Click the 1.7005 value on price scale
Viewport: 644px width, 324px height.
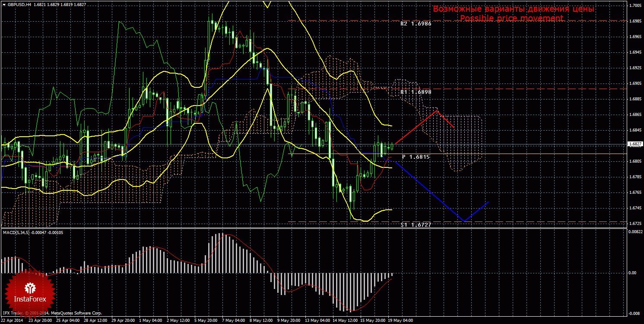click(635, 6)
